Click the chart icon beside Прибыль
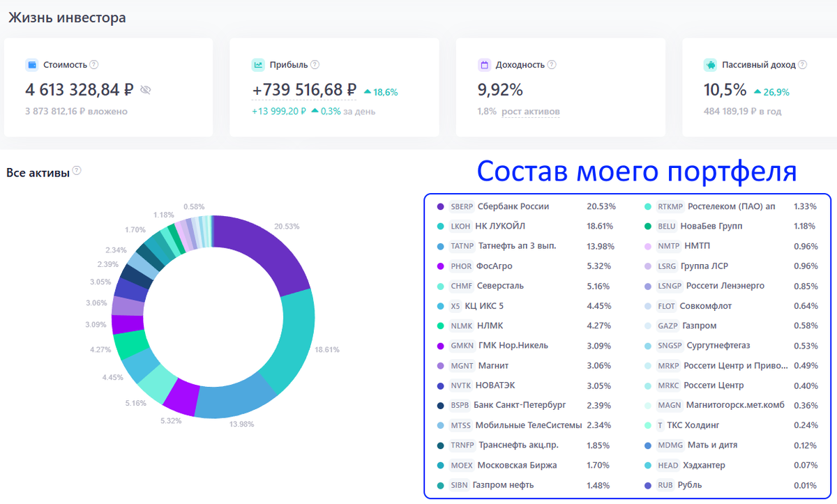Screen dimensions: 837x504 click(257, 65)
